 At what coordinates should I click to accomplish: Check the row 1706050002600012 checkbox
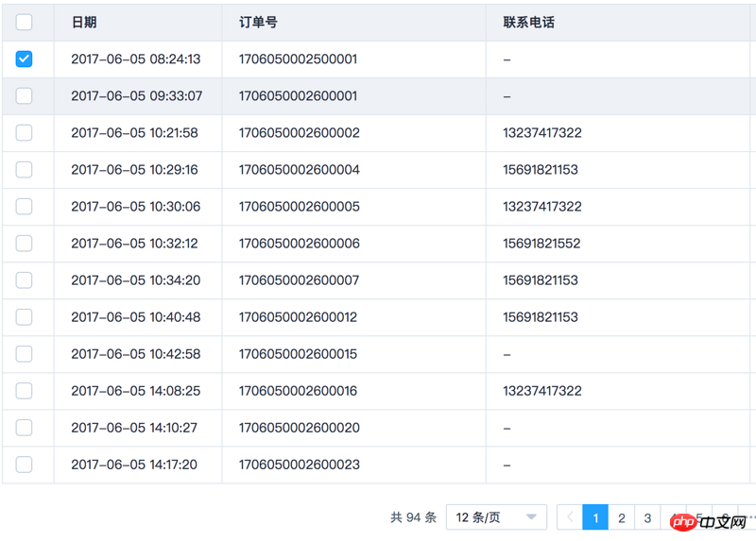pos(25,317)
